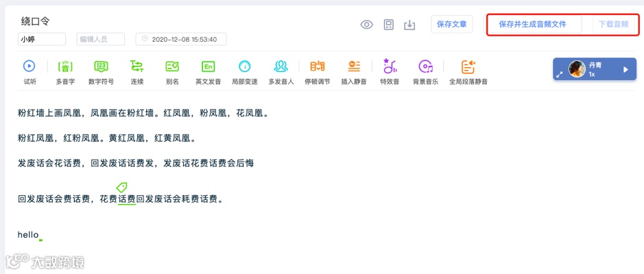Open the date picker 2020-12-08 15:53:40
The width and height of the screenshot is (644, 274).
tap(181, 39)
